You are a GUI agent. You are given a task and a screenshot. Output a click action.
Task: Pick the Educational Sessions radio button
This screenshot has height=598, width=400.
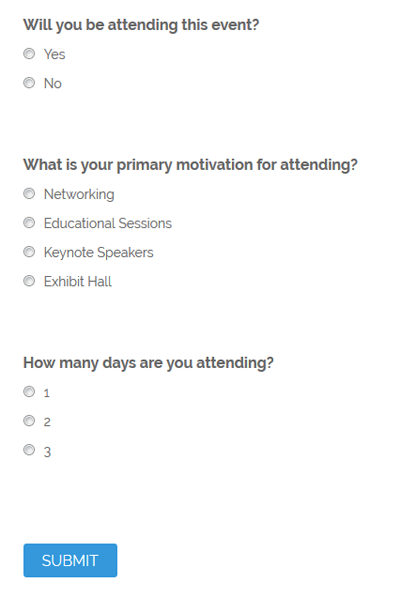tap(29, 222)
